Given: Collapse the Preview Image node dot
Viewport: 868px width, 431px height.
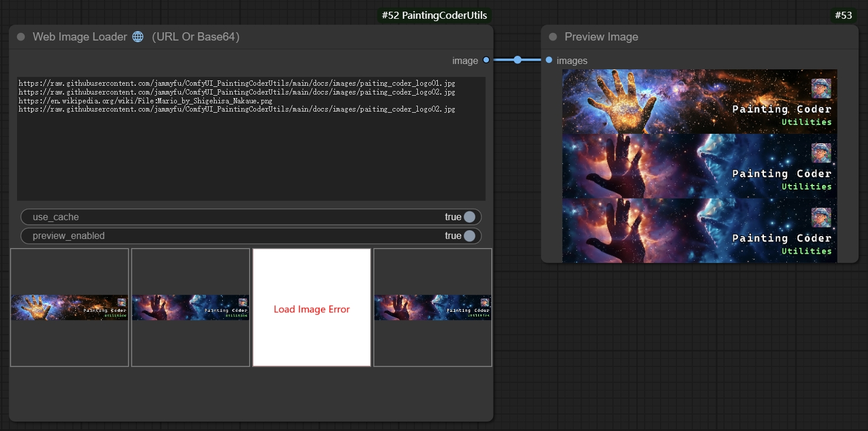Looking at the screenshot, I should pyautogui.click(x=553, y=36).
